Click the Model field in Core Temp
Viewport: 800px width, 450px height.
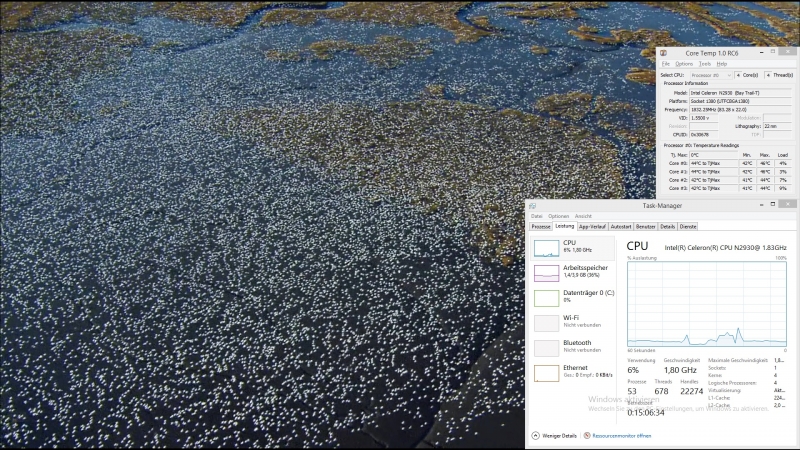[x=740, y=93]
